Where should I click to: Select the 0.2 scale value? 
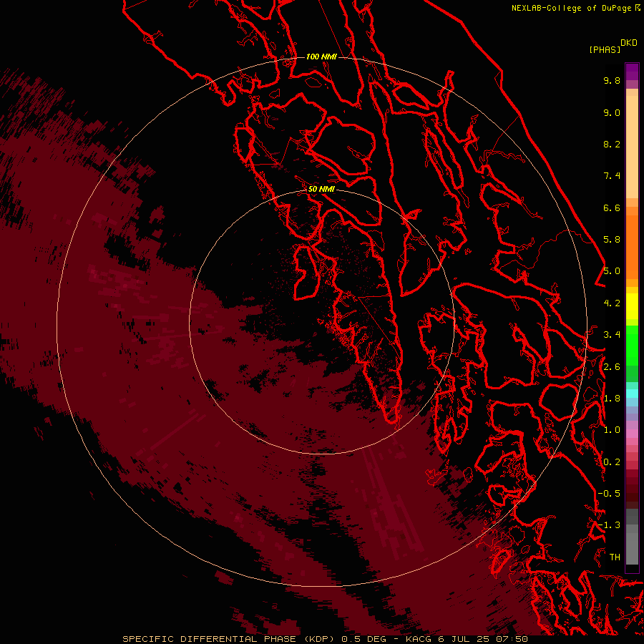612,462
